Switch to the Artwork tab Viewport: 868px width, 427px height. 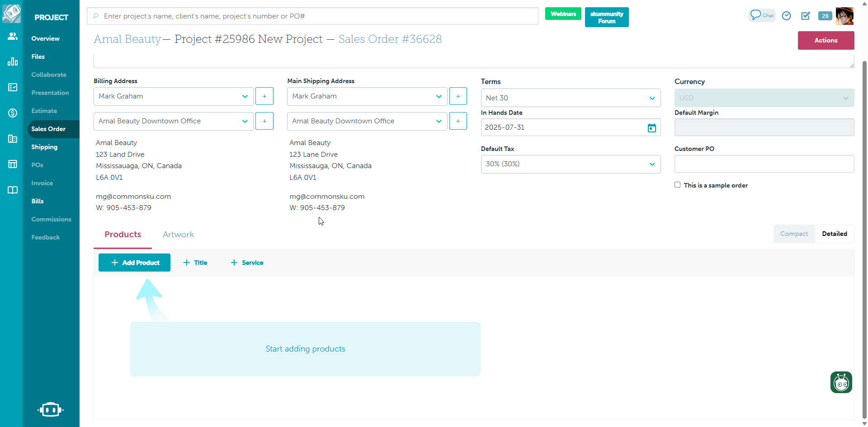tap(178, 235)
